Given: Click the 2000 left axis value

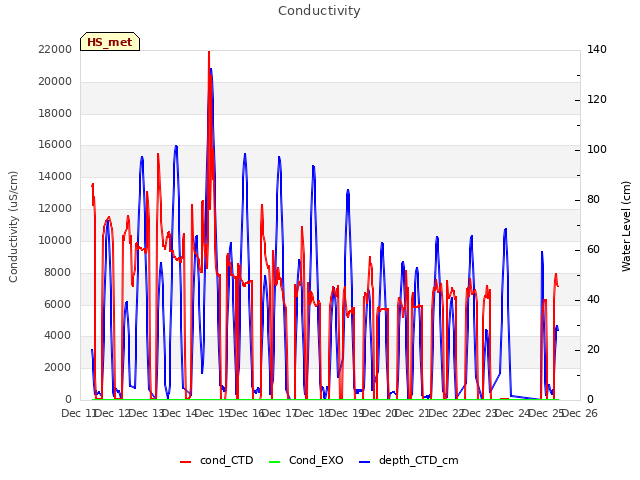Looking at the screenshot, I should [x=58, y=367].
